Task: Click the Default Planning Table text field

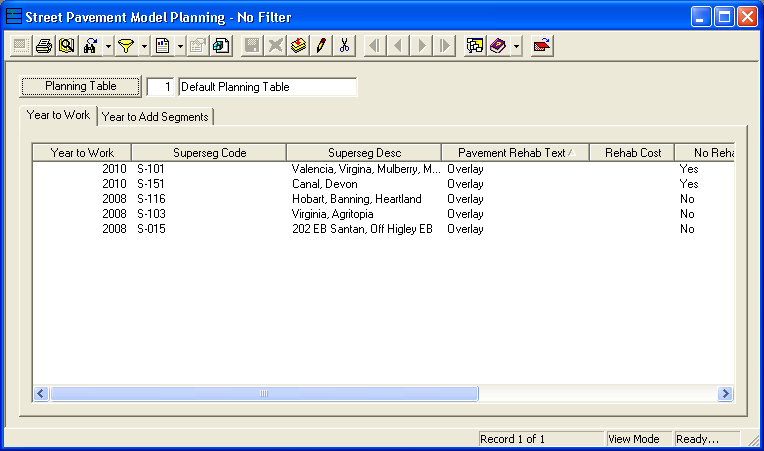Action: point(267,87)
